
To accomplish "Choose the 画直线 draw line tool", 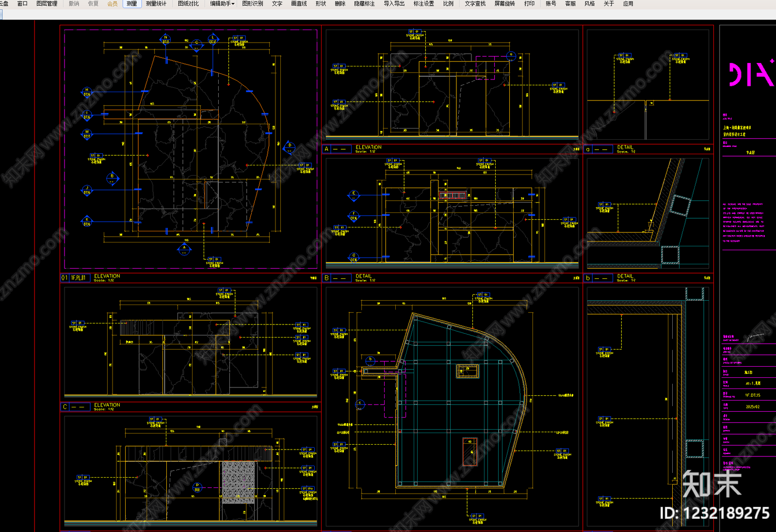I will 299,3.
